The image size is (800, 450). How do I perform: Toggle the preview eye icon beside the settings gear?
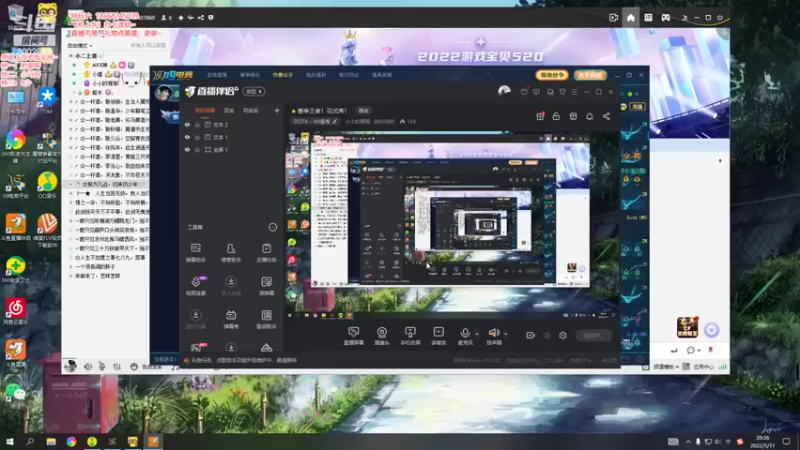[x=546, y=336]
